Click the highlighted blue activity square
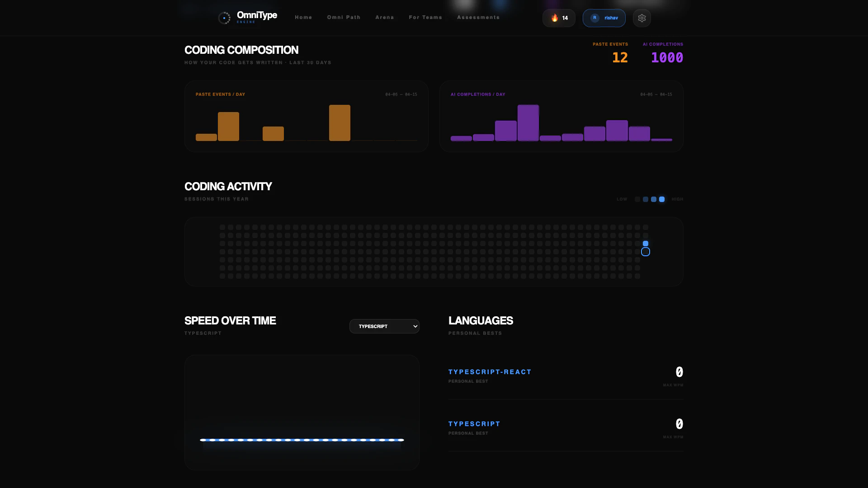 coord(645,244)
